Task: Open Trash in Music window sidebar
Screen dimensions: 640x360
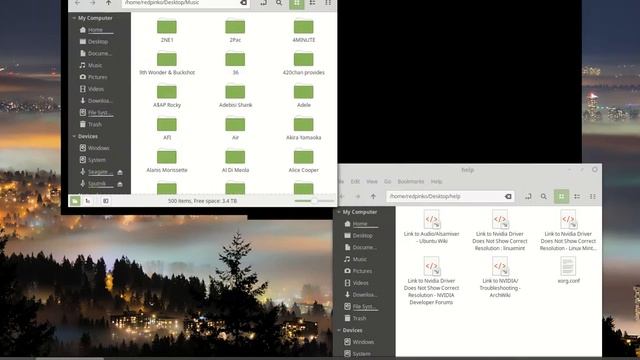Action: pyautogui.click(x=91, y=124)
